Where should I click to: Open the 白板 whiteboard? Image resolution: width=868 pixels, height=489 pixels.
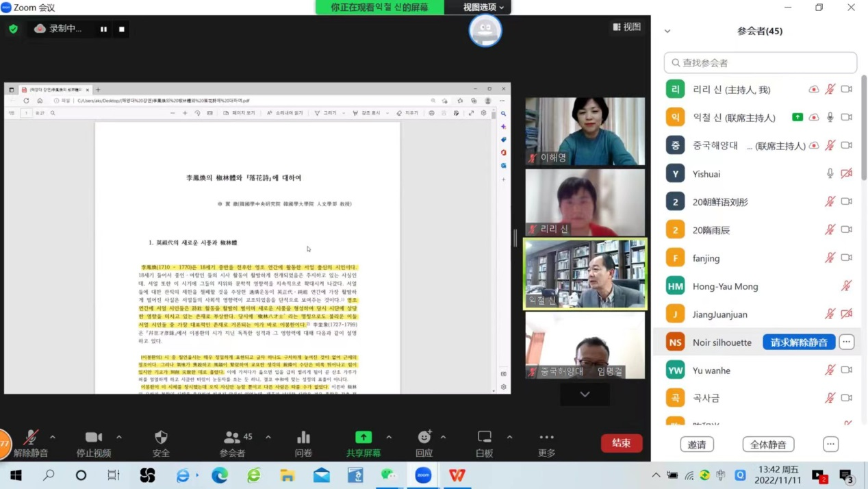[484, 443]
